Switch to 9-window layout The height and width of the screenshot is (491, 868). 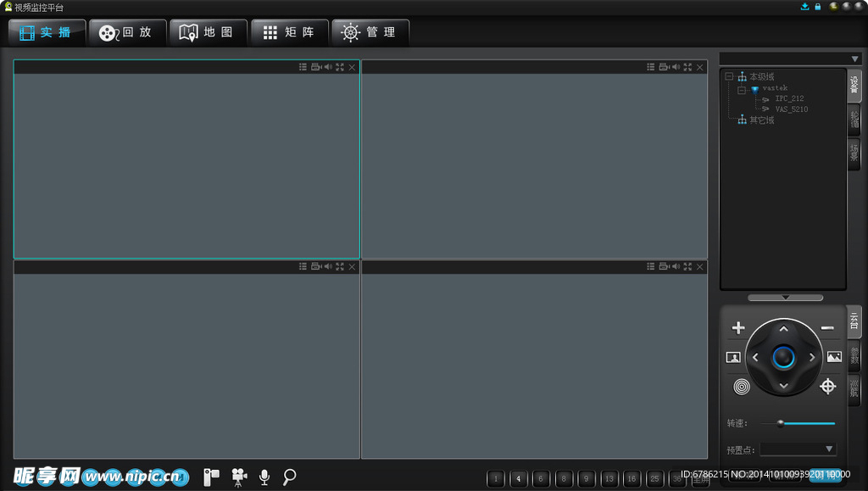587,478
